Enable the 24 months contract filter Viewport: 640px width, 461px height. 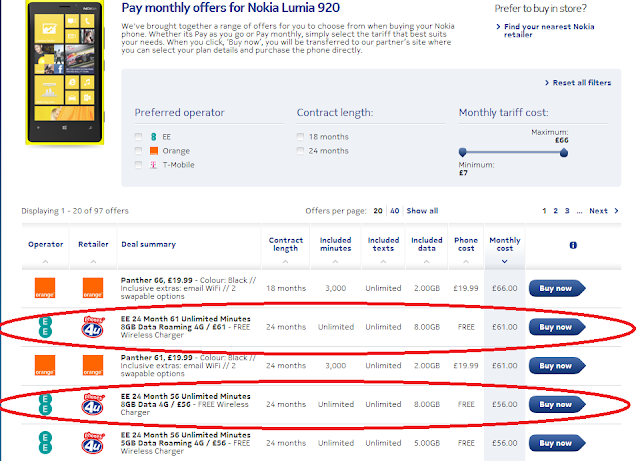[300, 151]
